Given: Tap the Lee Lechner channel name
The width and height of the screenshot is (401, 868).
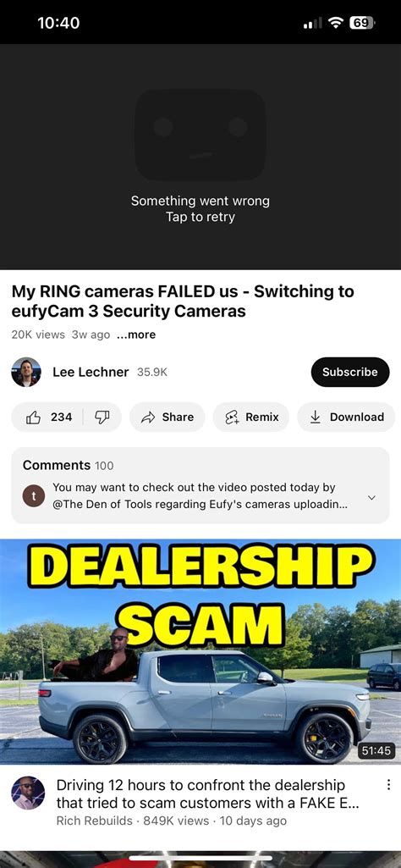Looking at the screenshot, I should point(91,372).
